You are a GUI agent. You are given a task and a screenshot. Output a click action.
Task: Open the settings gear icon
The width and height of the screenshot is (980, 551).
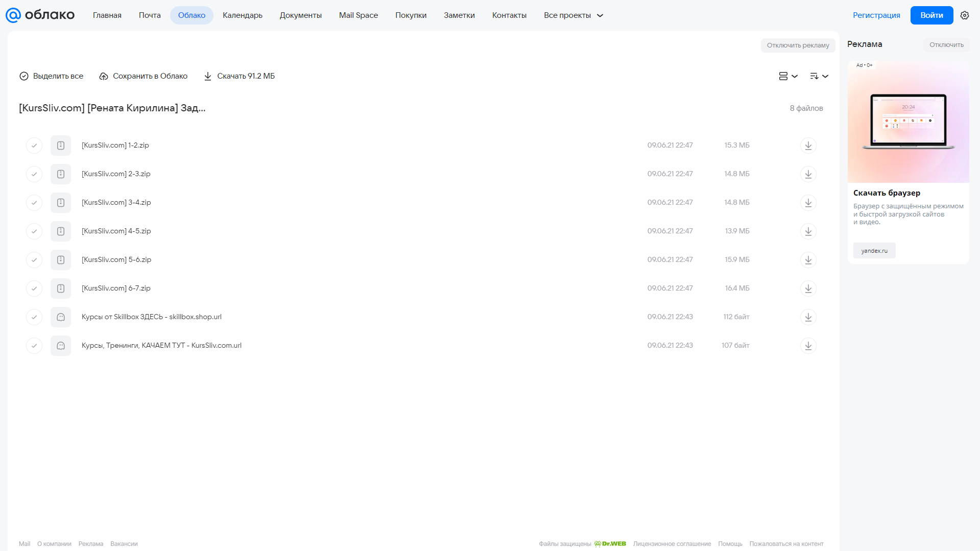(965, 15)
